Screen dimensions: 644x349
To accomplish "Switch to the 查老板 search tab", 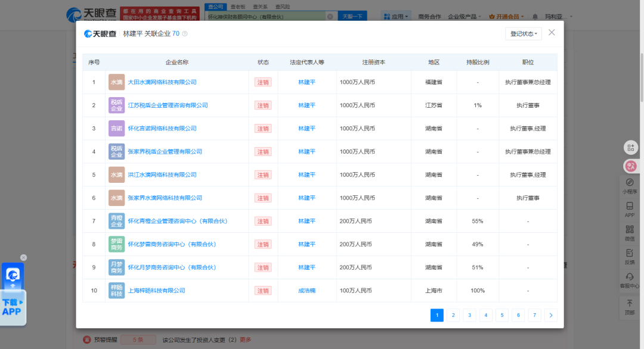I will (x=238, y=6).
